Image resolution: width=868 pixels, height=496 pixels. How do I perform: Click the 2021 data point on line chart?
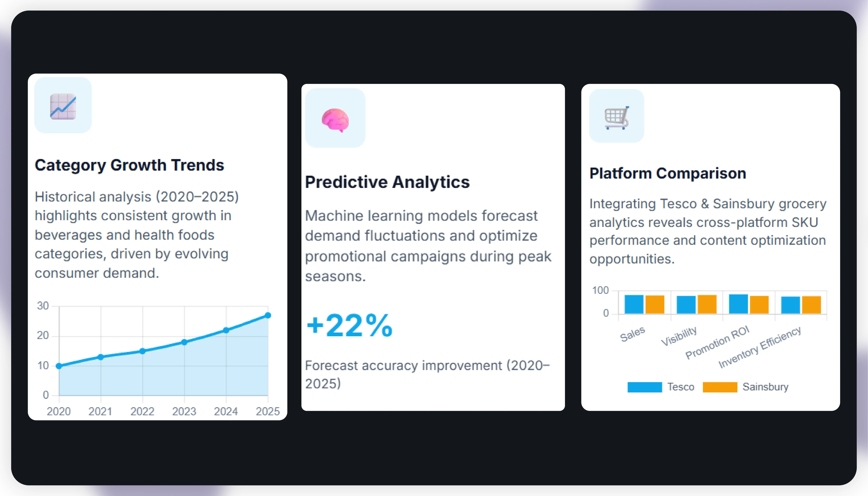click(101, 357)
